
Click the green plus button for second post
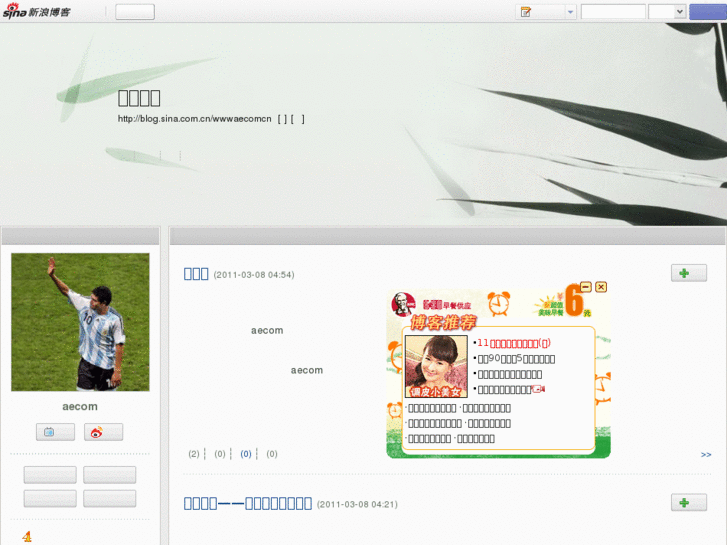tap(689, 502)
